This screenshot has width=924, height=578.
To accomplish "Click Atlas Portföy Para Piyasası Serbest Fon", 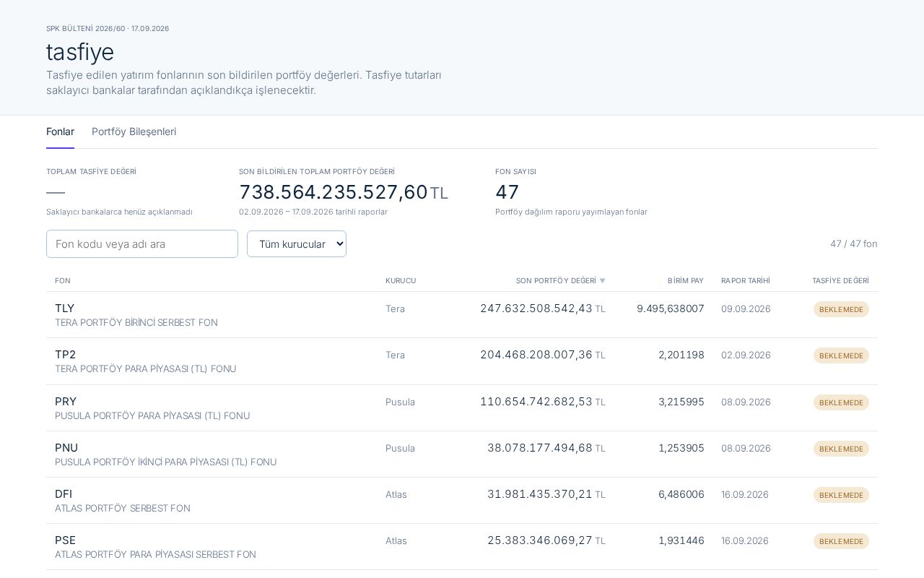I will pos(156,555).
